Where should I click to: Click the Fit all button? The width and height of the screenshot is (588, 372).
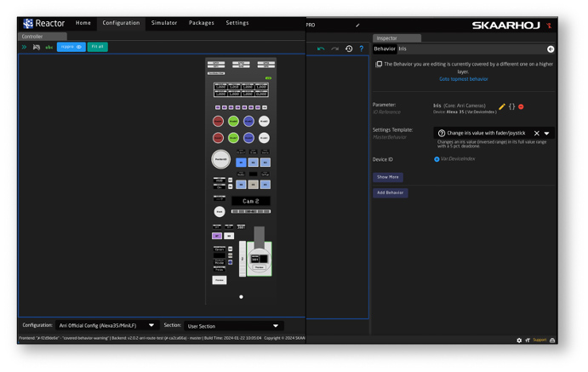pos(98,47)
